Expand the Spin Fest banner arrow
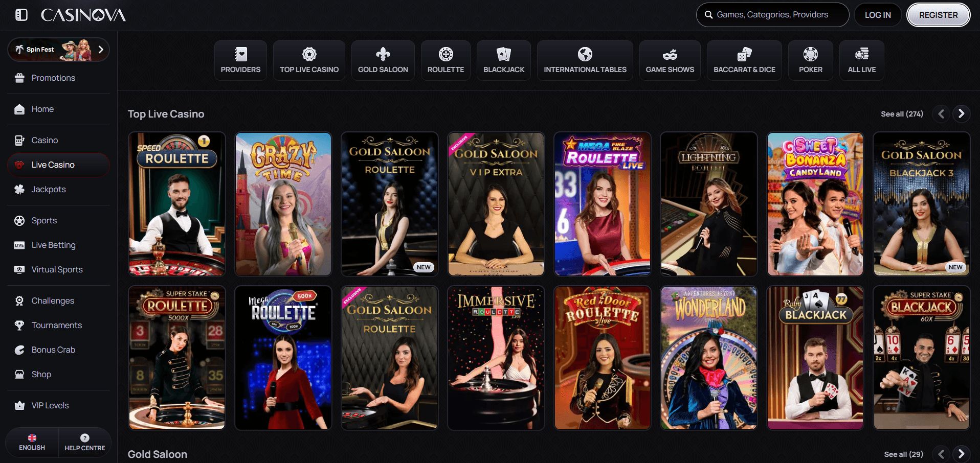980x463 pixels. (x=101, y=50)
